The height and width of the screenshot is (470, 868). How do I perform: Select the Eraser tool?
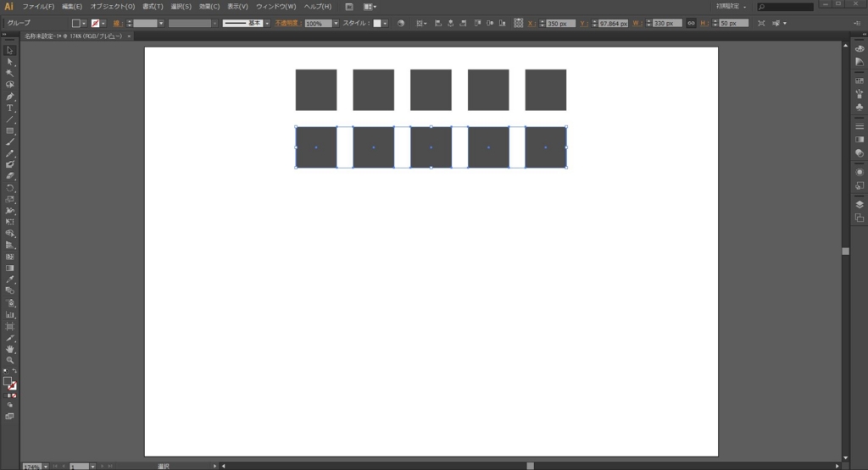coord(9,176)
